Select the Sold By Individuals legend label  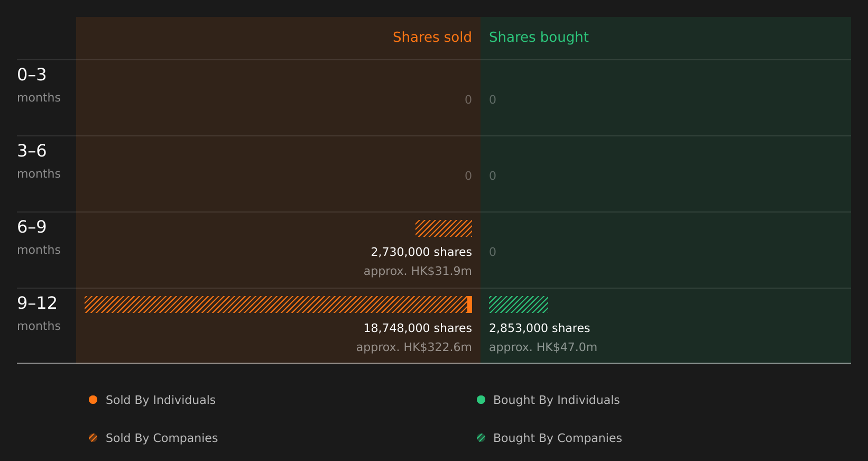point(161,400)
